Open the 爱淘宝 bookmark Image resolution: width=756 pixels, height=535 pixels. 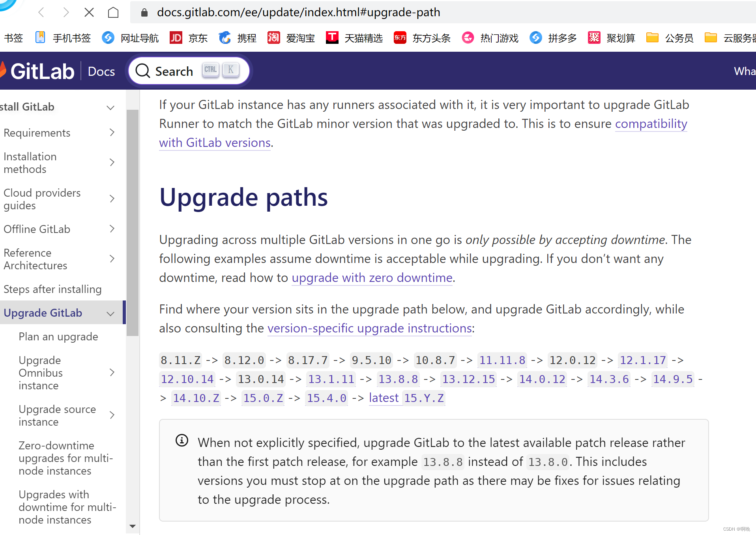[291, 38]
